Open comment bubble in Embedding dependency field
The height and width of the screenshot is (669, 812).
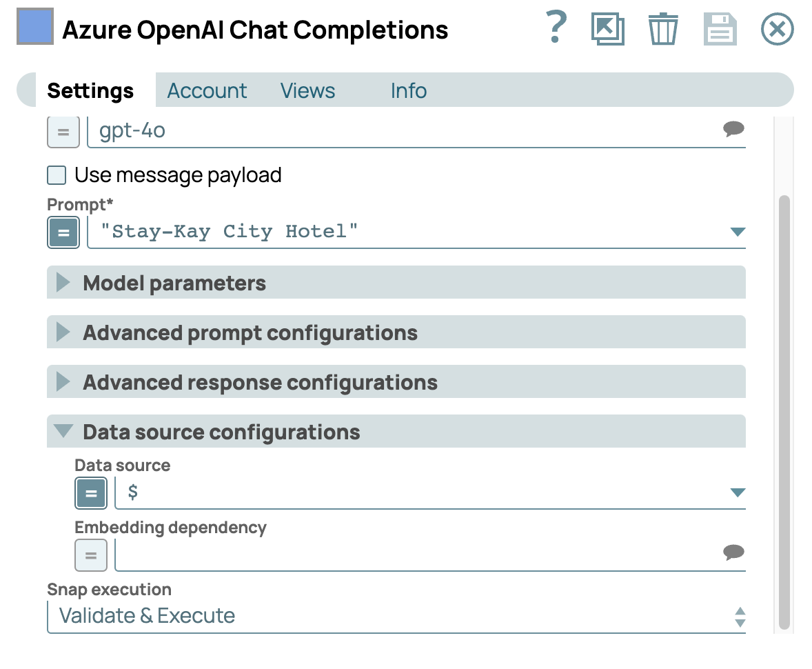(x=733, y=552)
